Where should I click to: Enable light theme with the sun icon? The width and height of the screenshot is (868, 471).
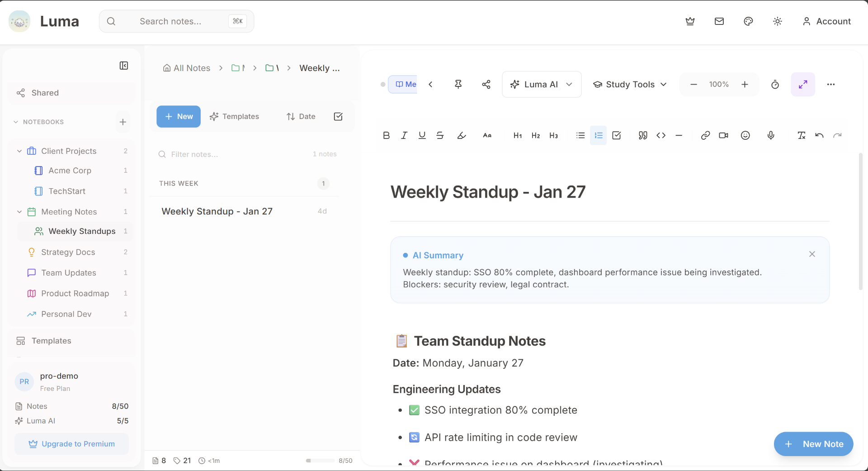click(777, 21)
